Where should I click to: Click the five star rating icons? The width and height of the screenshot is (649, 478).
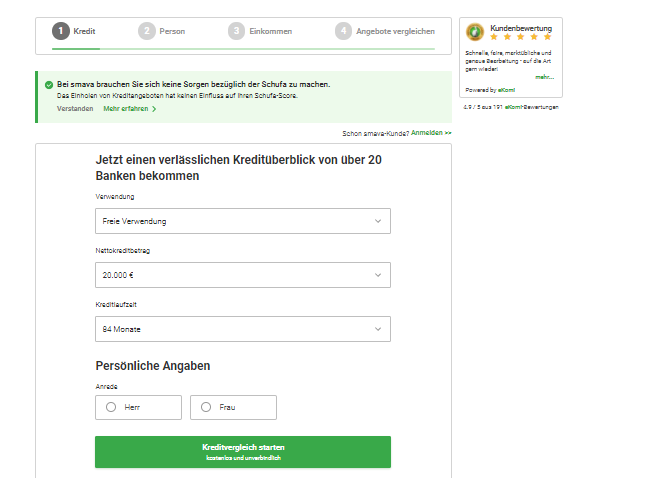(521, 37)
